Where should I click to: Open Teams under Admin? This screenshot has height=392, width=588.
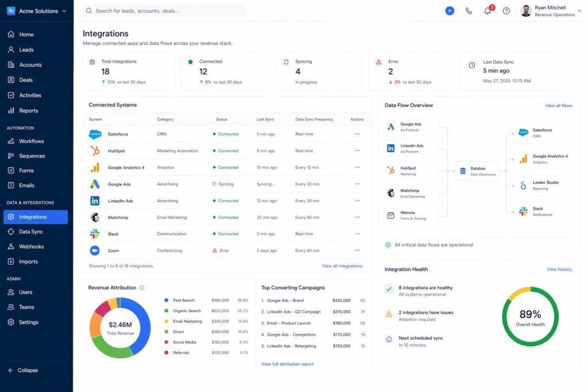36,307
